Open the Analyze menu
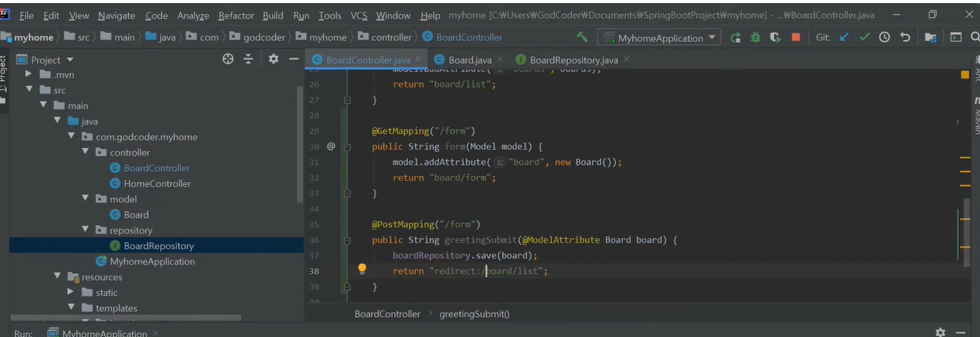 point(194,16)
